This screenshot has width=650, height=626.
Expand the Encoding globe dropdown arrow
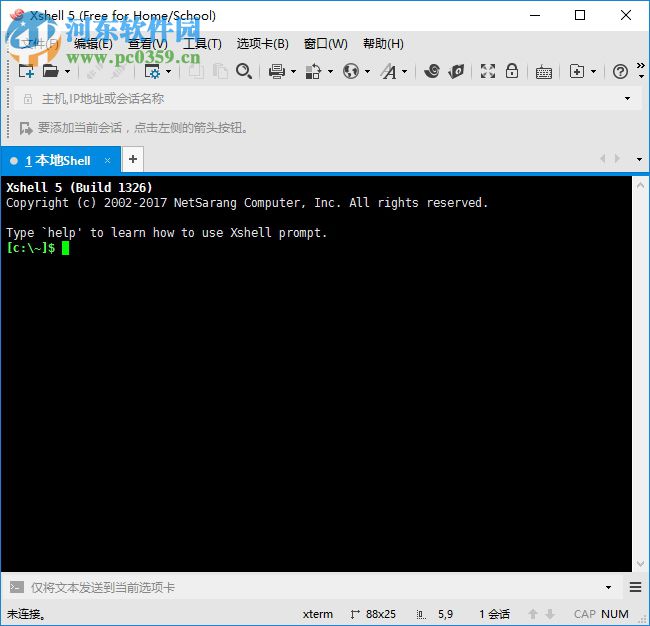click(x=367, y=72)
